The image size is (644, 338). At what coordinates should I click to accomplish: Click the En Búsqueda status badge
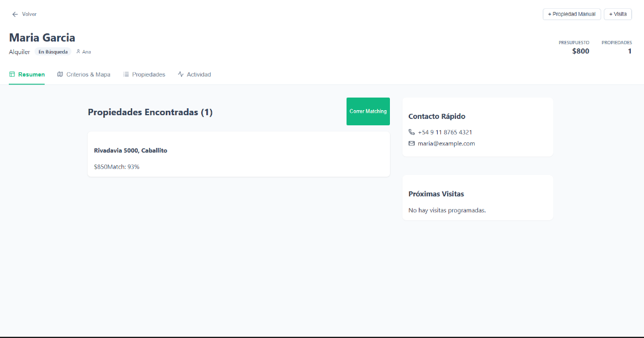pos(53,52)
